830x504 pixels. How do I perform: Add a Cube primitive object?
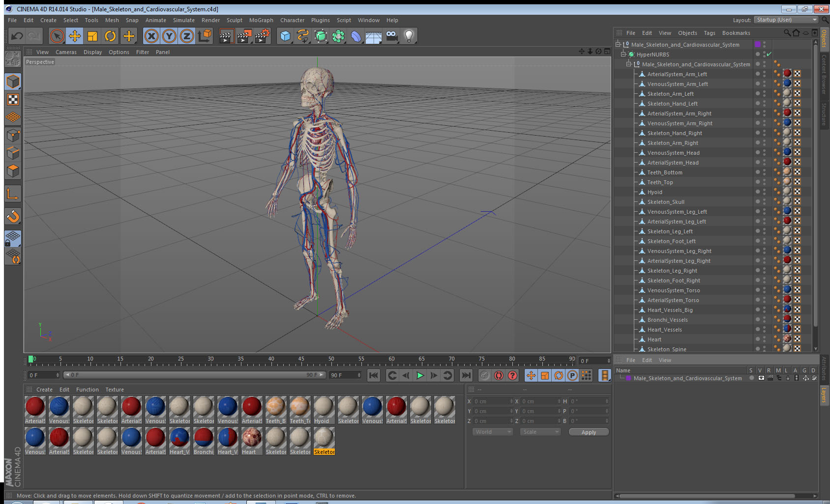click(x=285, y=36)
